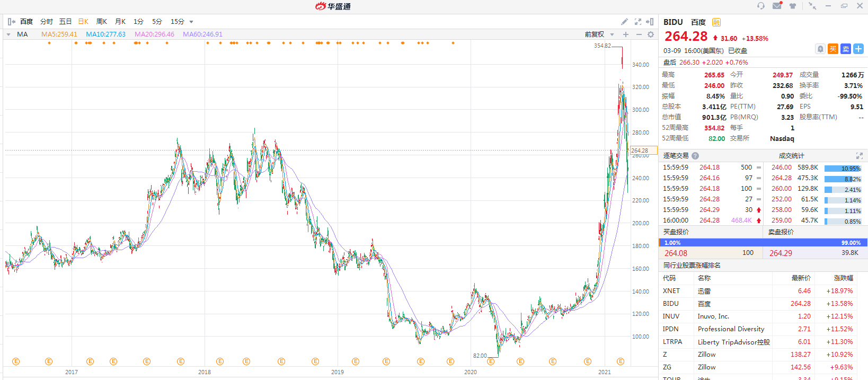Click the 卖盘报价 header
This screenshot has height=380, width=868.
point(781,232)
